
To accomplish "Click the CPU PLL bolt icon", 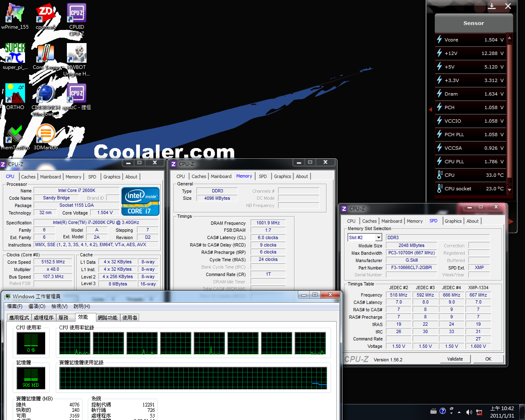I will click(x=440, y=161).
